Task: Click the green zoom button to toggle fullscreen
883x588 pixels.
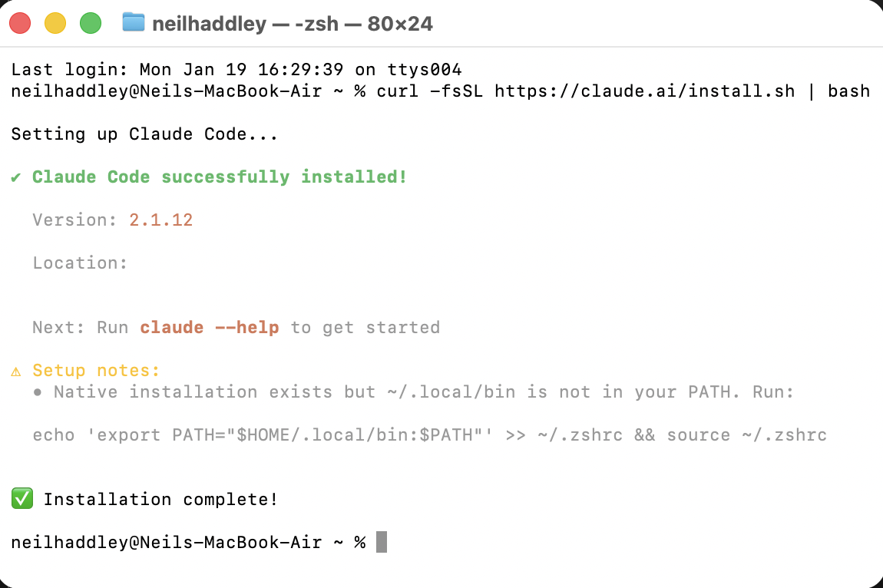Action: coord(91,24)
